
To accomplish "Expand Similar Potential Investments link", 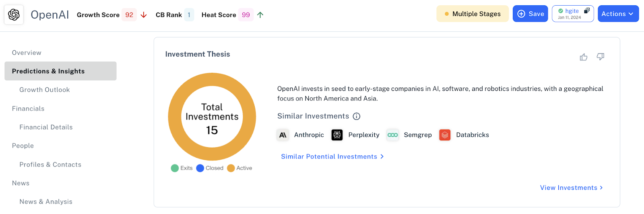I will pos(332,156).
